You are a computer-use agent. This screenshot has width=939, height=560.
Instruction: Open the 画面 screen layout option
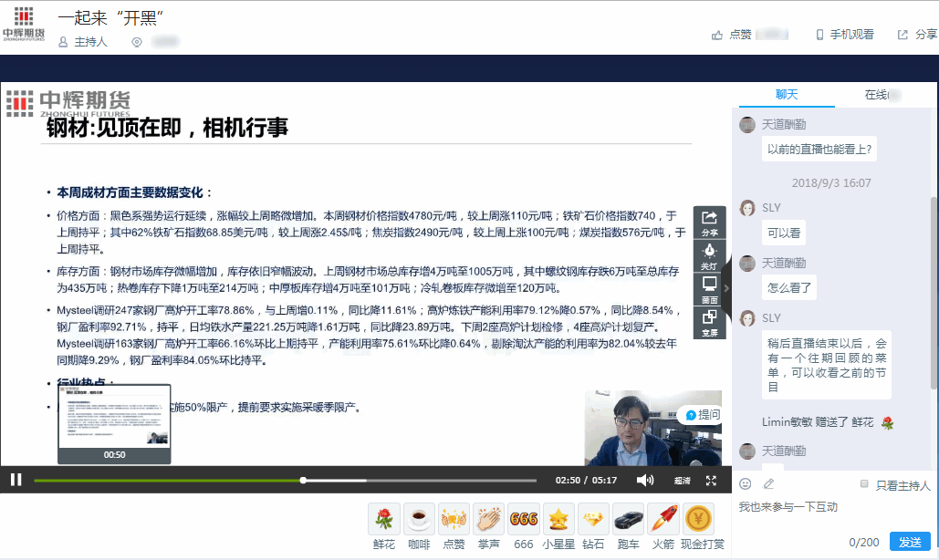(x=709, y=289)
